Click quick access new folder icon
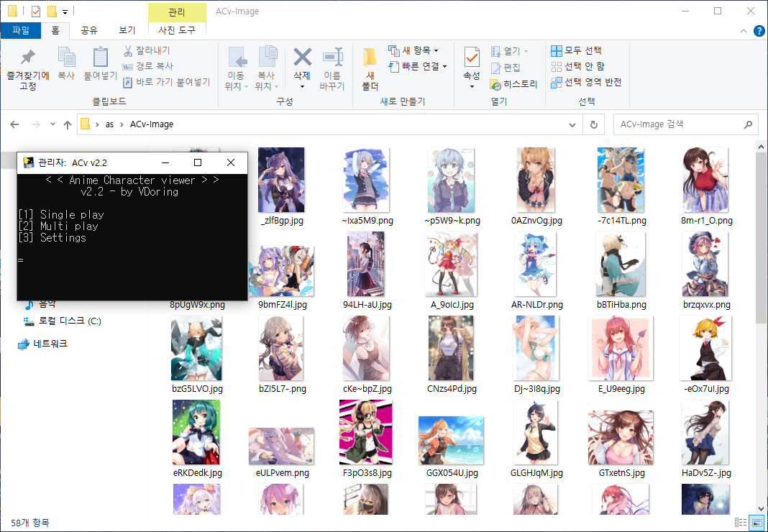The width and height of the screenshot is (768, 532). click(52, 11)
